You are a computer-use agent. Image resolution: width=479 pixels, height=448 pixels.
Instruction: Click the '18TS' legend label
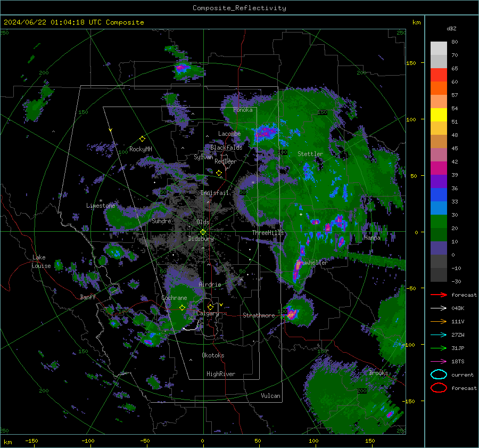pos(458,362)
